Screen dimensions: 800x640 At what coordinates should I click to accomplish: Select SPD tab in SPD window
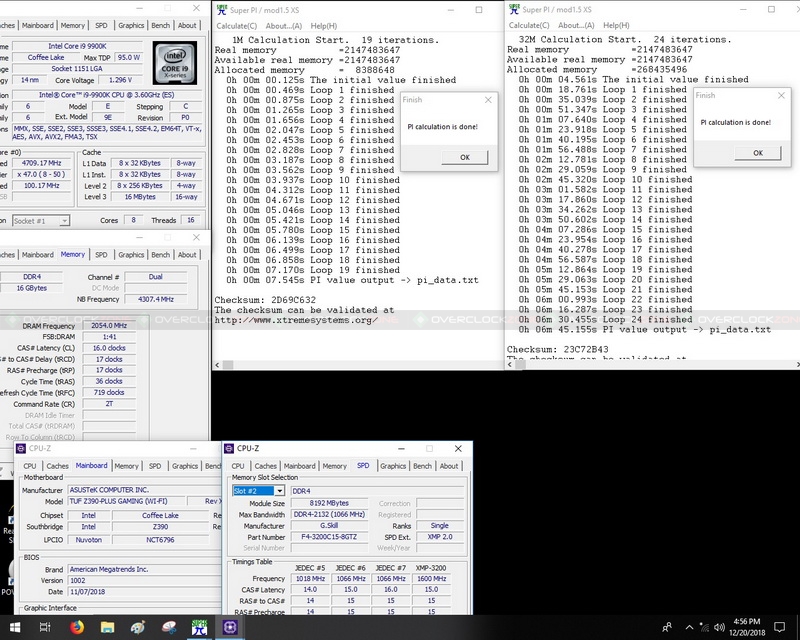point(363,465)
